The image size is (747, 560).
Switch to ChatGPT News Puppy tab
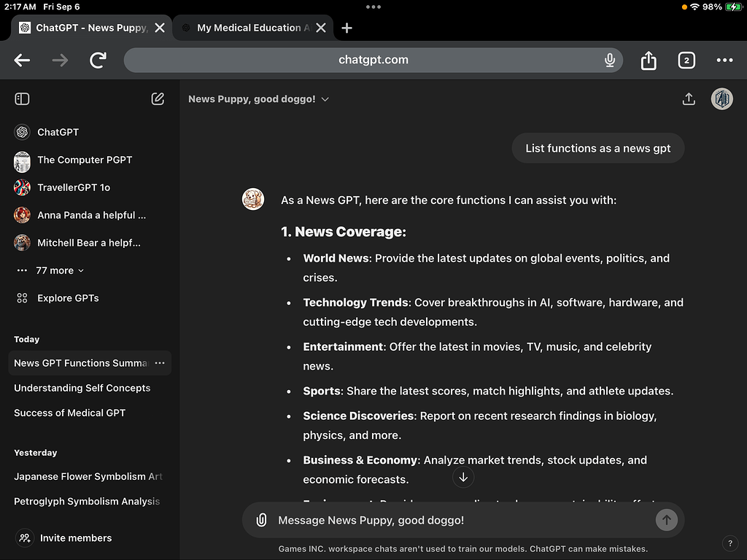[x=91, y=28]
